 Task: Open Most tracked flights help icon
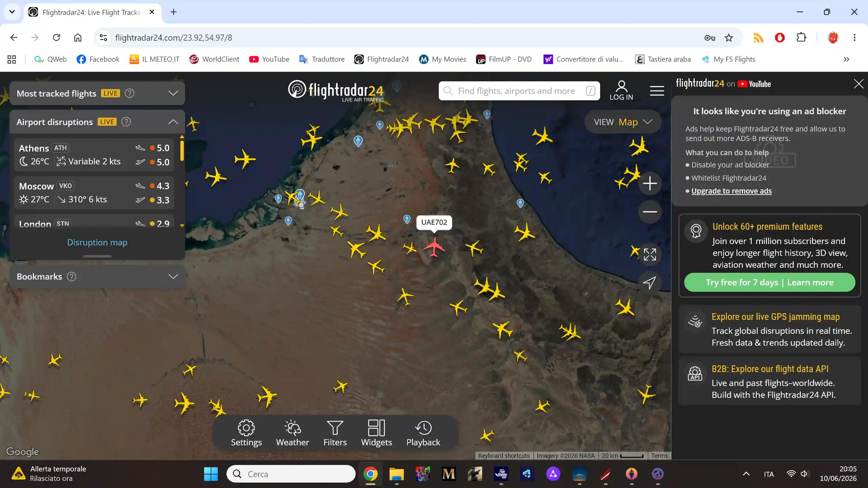pyautogui.click(x=130, y=93)
